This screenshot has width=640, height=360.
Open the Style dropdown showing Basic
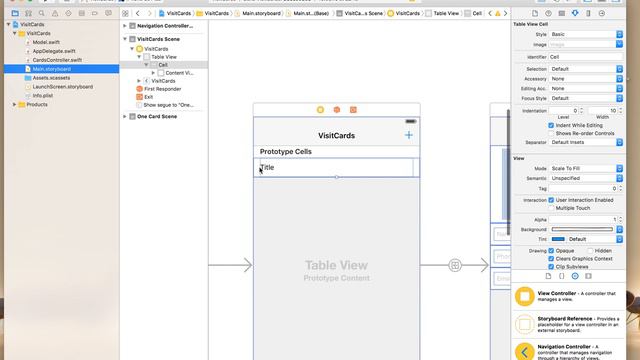point(586,34)
